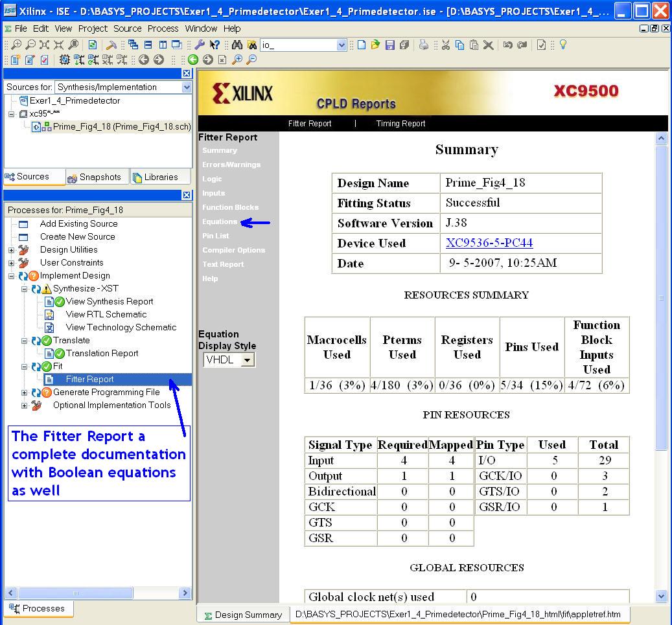This screenshot has height=625, width=672.
Task: Collapse the Synthesize - XST node
Action: (x=25, y=289)
